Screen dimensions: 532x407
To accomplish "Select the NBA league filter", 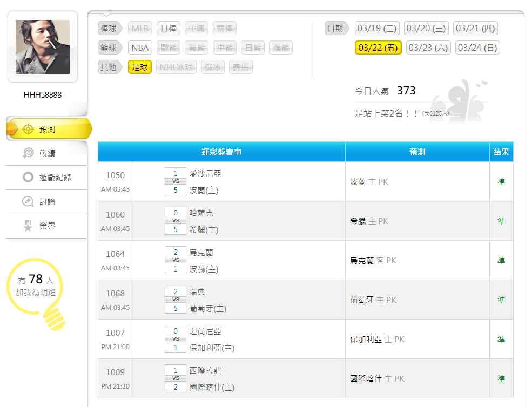I will click(140, 48).
